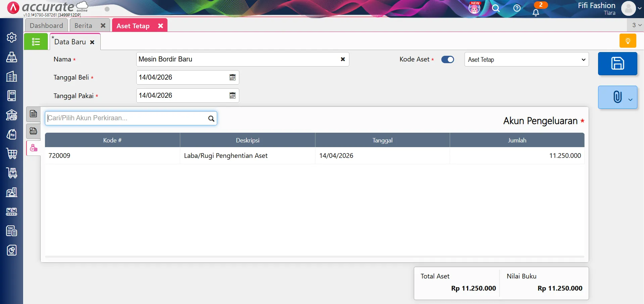Open the green list view button
644x304 pixels.
coord(36,42)
